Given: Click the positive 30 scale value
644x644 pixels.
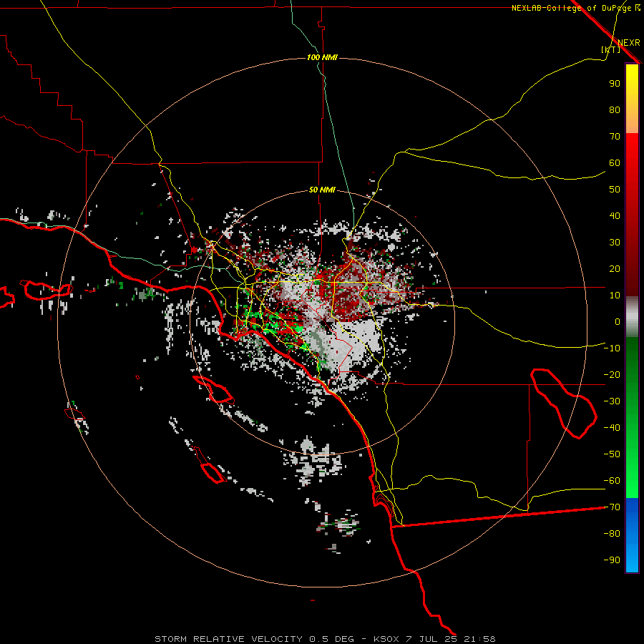Looking at the screenshot, I should pyautogui.click(x=615, y=243).
